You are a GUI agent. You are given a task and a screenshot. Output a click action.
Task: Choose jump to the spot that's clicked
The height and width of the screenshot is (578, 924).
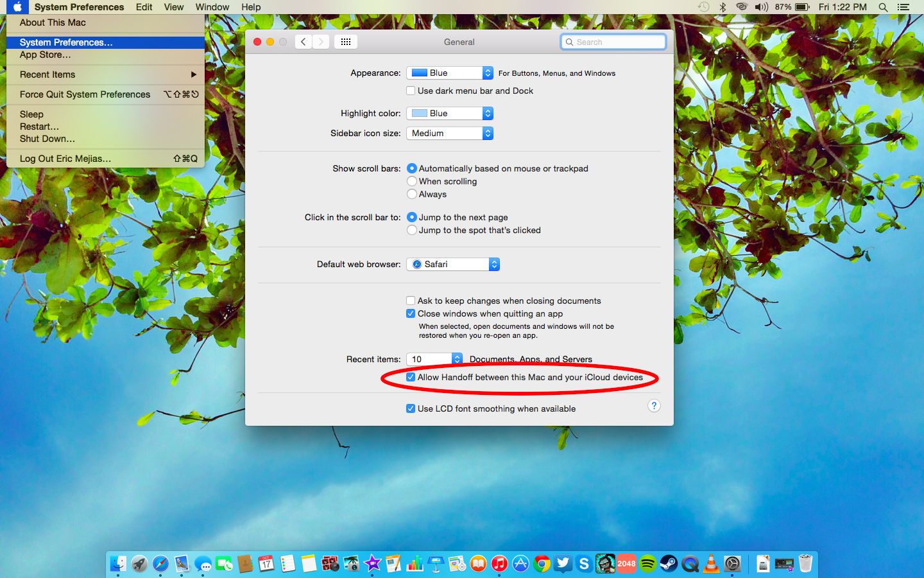point(411,230)
